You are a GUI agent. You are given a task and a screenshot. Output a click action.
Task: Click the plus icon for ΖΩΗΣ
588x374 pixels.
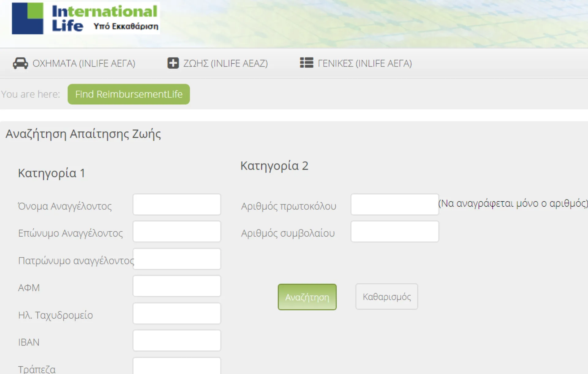[x=173, y=63]
